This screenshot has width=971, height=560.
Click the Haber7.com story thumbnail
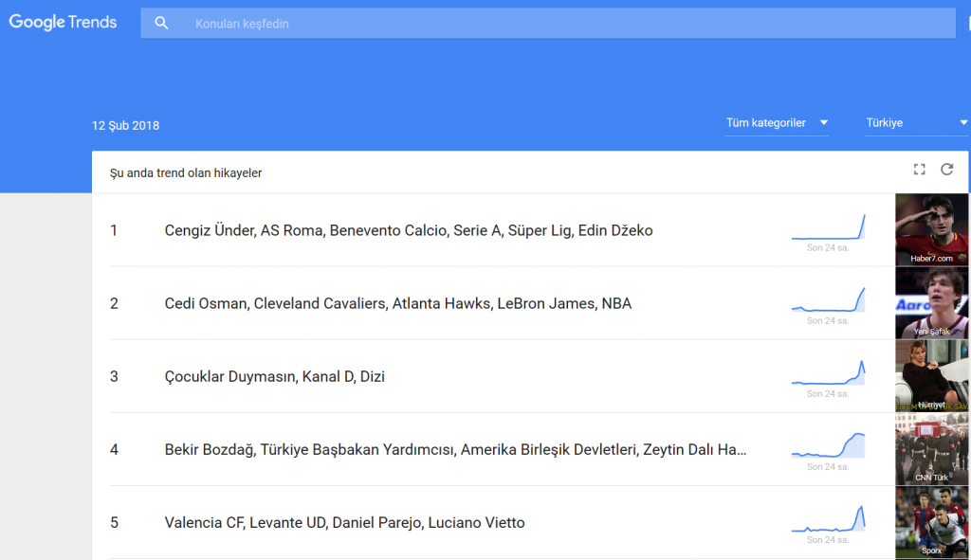(931, 229)
